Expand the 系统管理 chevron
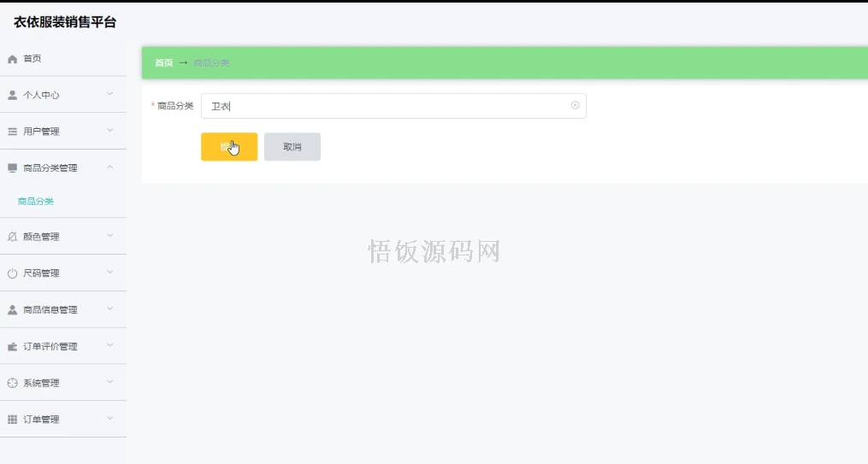 point(110,382)
